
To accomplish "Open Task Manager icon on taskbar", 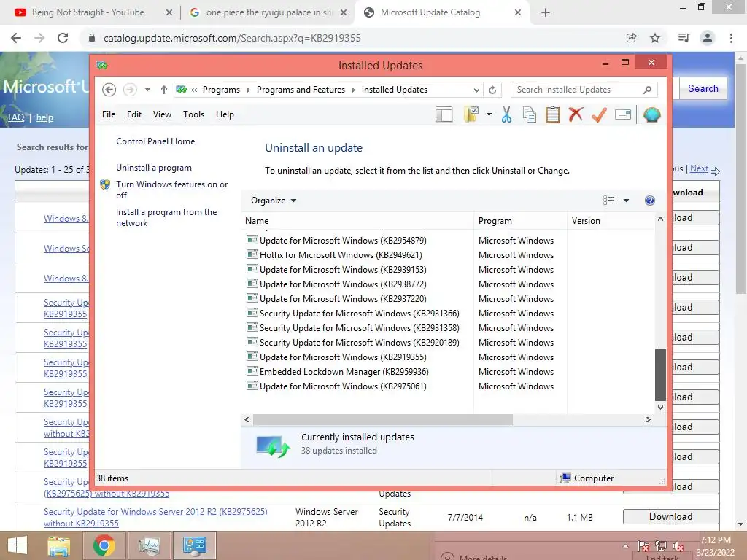I will (149, 545).
